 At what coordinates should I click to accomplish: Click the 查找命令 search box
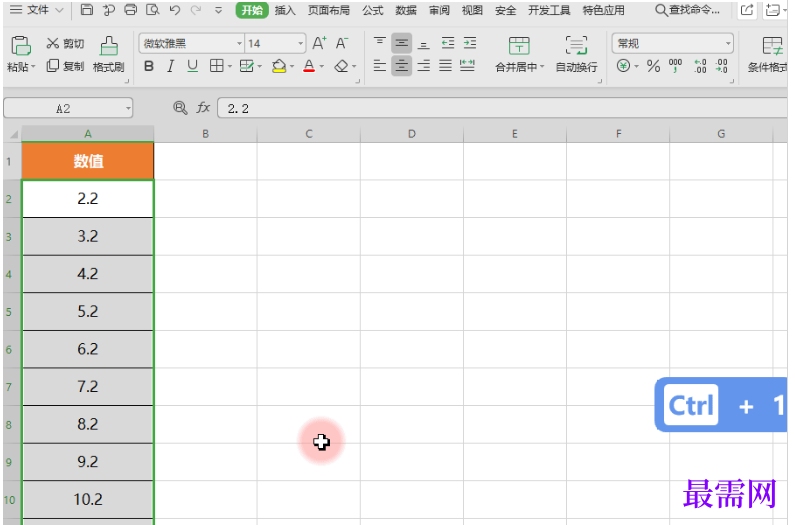pos(688,10)
